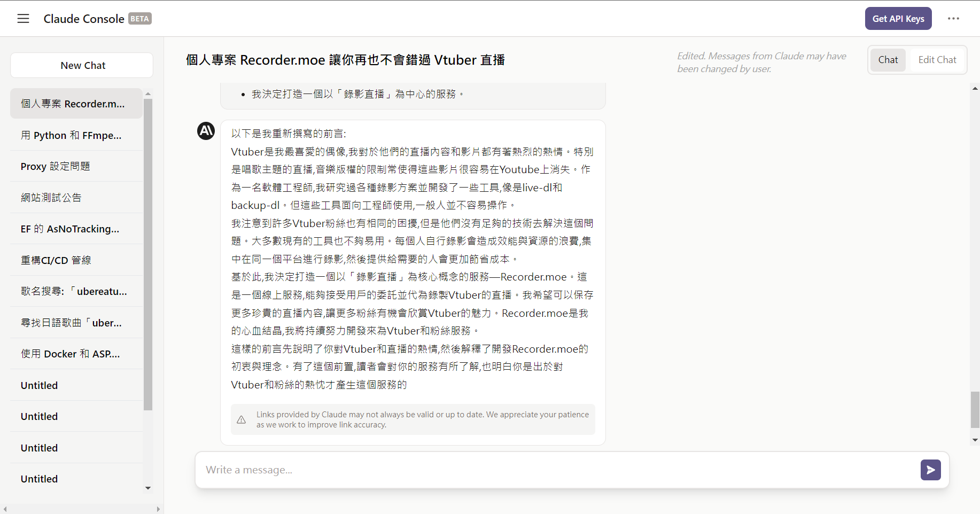Image resolution: width=980 pixels, height=514 pixels.
Task: Open the 重構CI/CD 管線 conversation
Action: [x=56, y=260]
